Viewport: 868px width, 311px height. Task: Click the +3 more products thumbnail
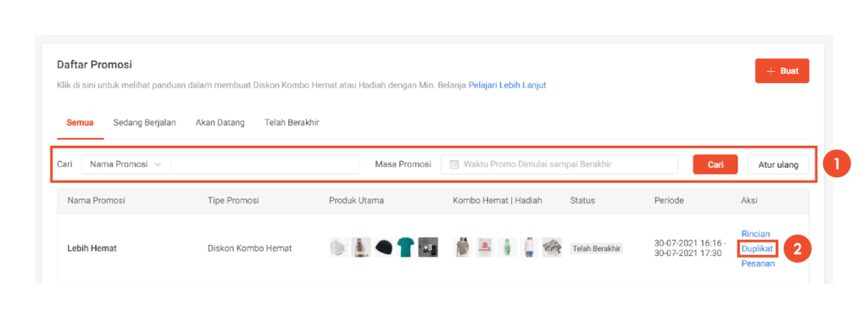[x=428, y=247]
